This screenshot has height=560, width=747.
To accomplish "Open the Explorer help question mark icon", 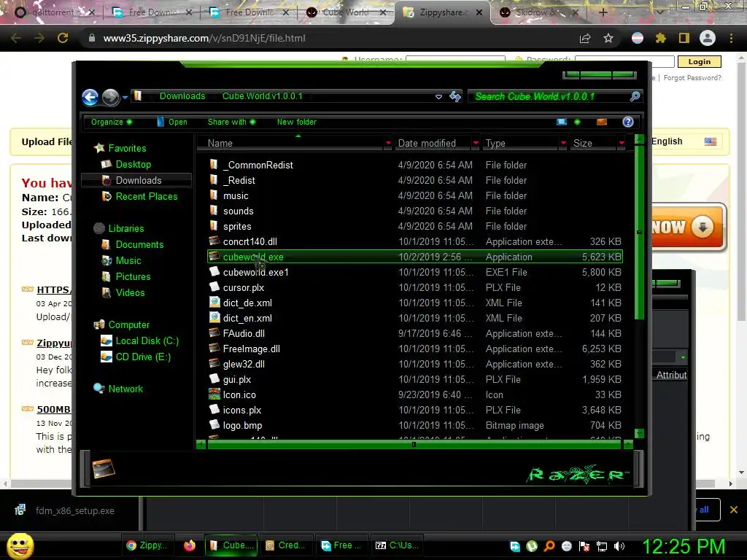I will click(x=628, y=122).
